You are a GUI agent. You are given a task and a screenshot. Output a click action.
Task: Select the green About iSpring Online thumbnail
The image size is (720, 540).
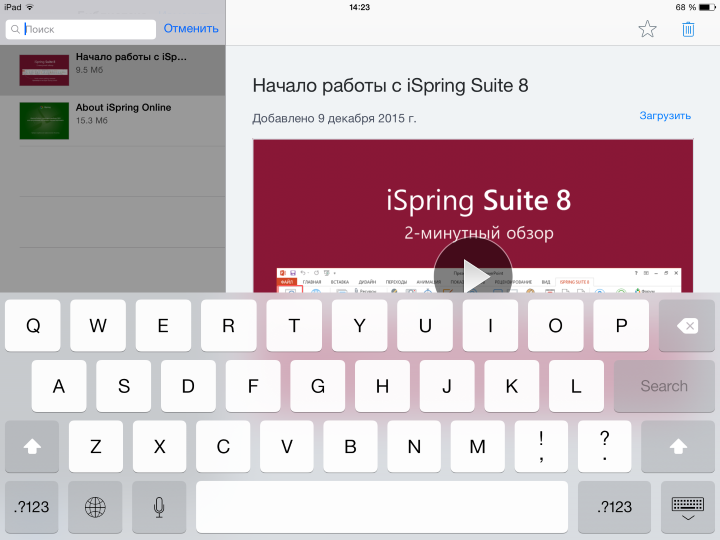[44, 121]
